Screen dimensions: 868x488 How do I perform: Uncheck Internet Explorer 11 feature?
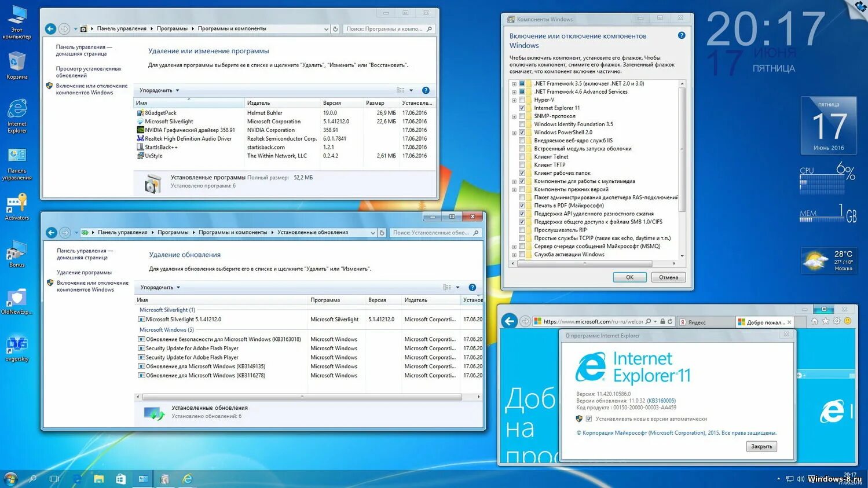click(522, 108)
